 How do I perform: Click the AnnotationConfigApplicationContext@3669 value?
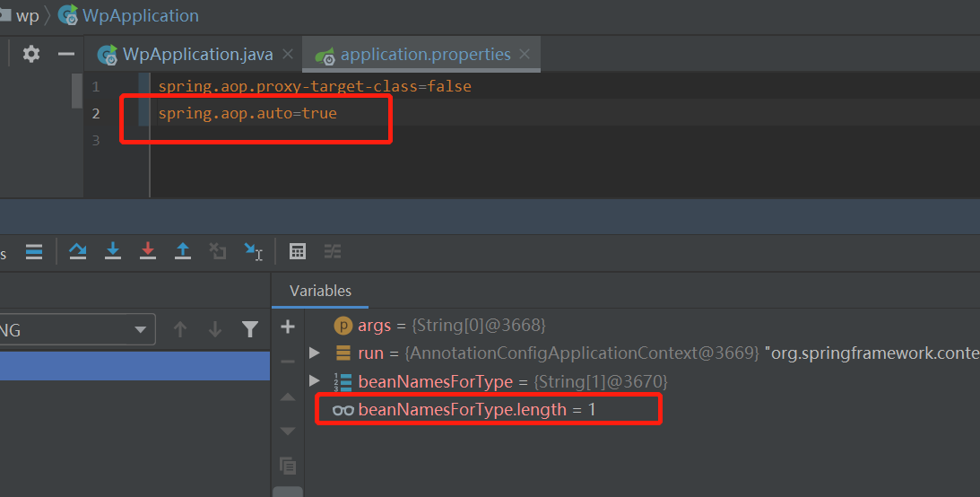coord(582,353)
